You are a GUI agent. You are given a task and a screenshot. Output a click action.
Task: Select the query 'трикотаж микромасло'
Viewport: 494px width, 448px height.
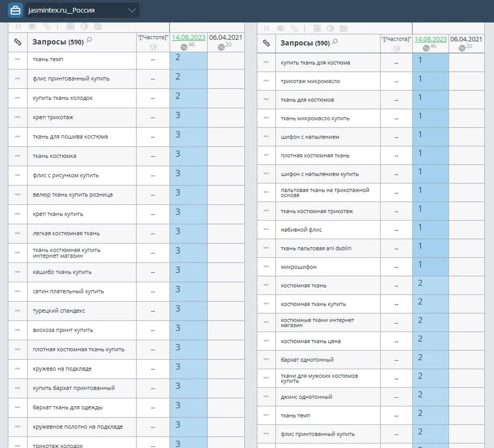[x=310, y=81]
